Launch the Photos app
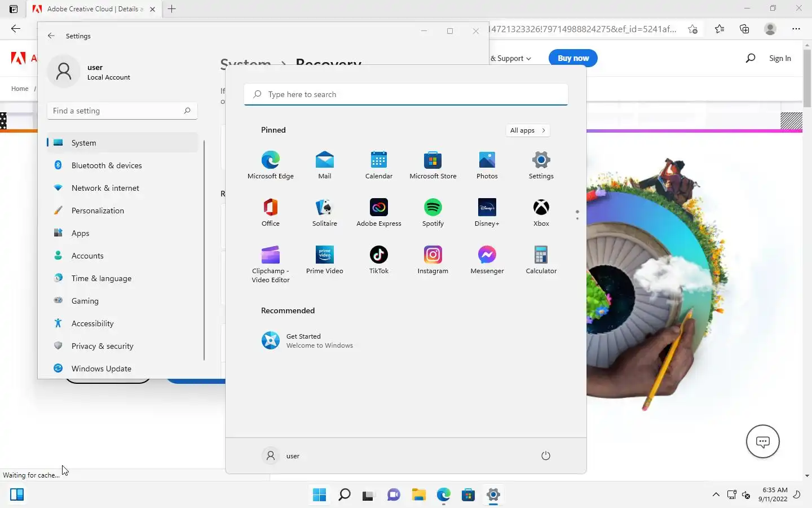 click(487, 165)
